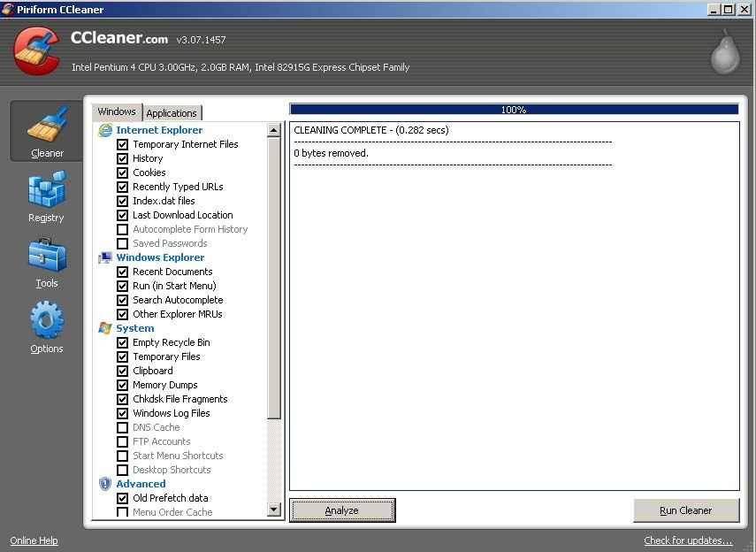Click the Intel Pentium system info text
Viewport: 756px width, 552px height.
coord(241,67)
